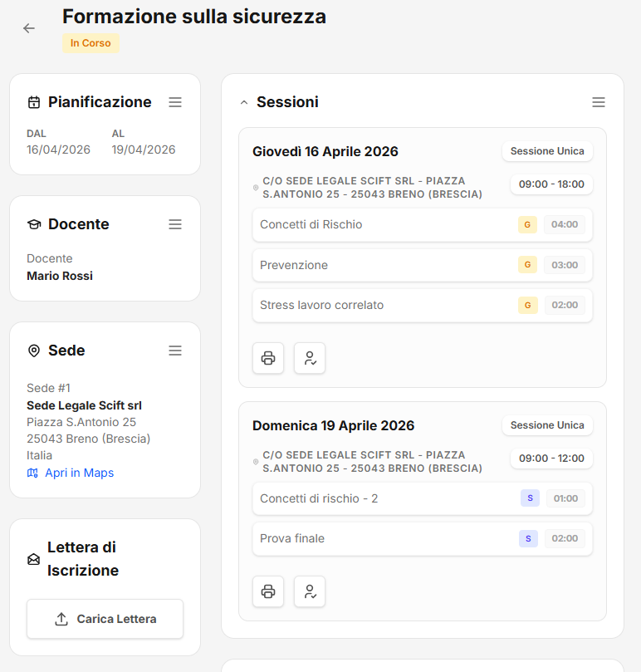This screenshot has height=672, width=641.
Task: Click the In Corso status badge
Action: pos(91,43)
